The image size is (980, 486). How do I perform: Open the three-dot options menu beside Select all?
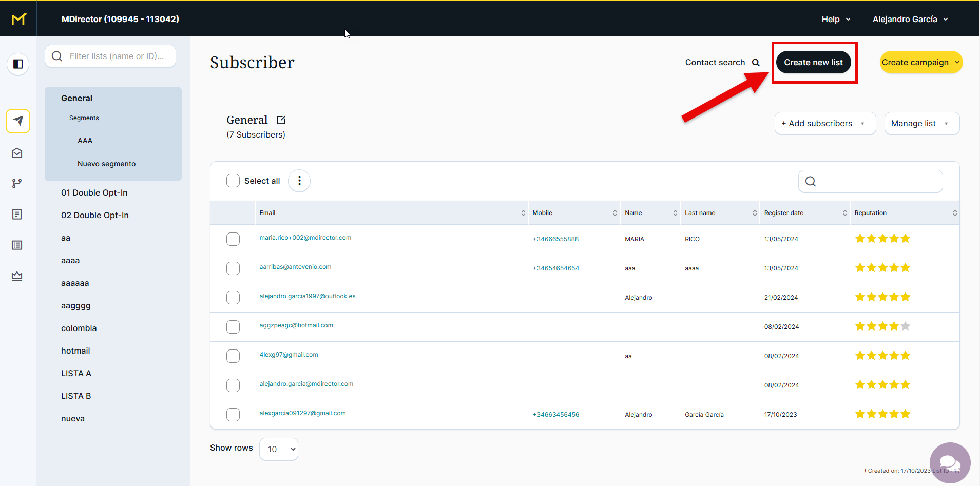tap(299, 181)
